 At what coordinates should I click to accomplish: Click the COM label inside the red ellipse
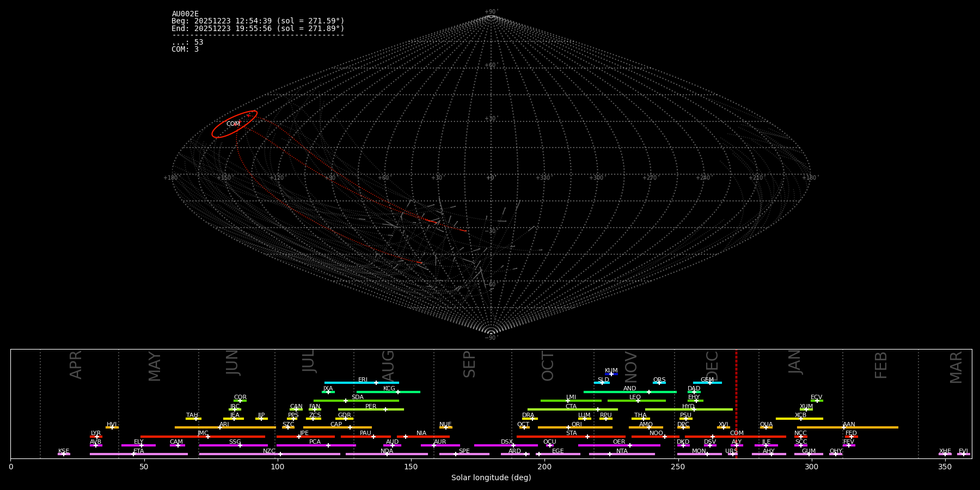pyautogui.click(x=233, y=124)
